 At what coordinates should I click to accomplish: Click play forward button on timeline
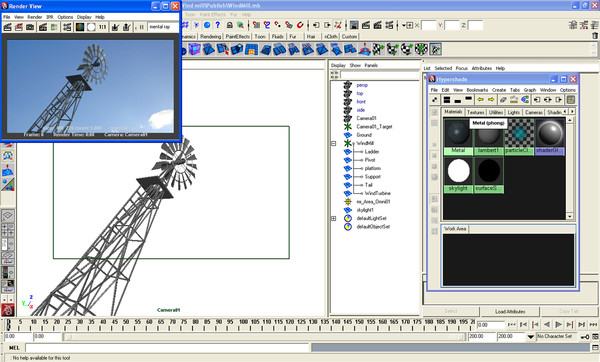pos(558,324)
